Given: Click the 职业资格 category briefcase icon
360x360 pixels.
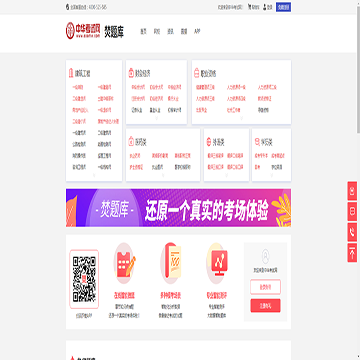Looking at the screenshot, I should click(197, 73).
